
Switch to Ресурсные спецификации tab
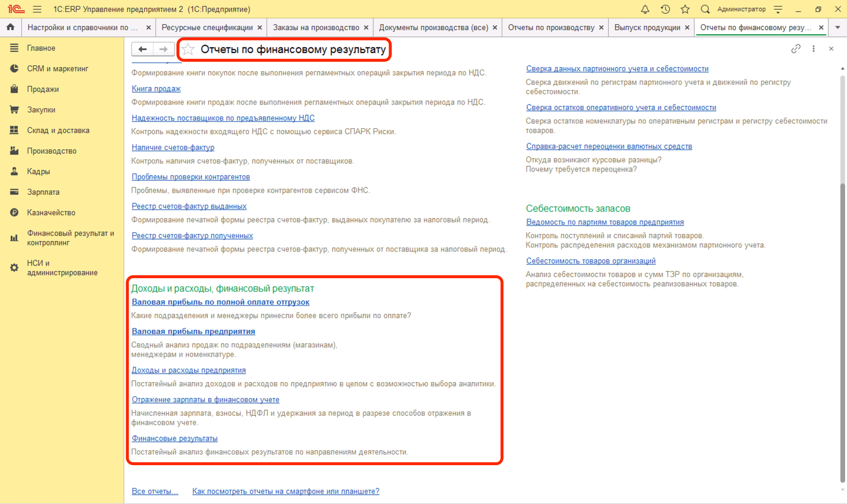pyautogui.click(x=207, y=27)
